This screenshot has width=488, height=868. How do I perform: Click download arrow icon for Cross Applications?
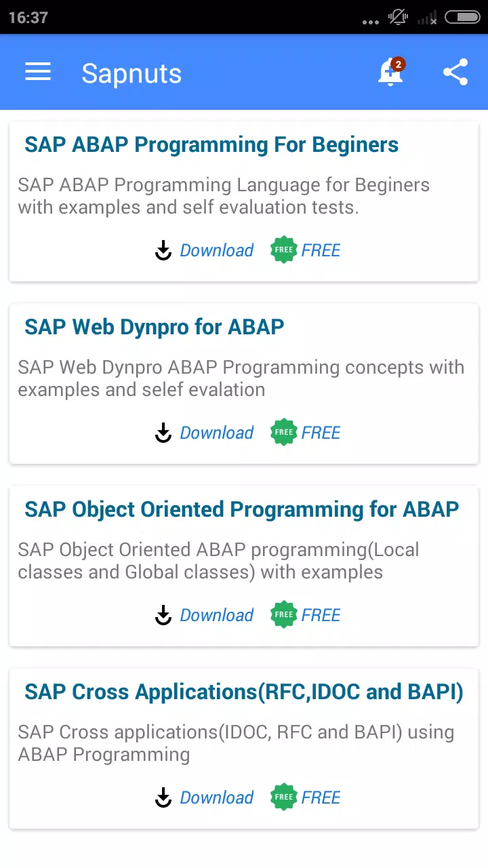(163, 797)
